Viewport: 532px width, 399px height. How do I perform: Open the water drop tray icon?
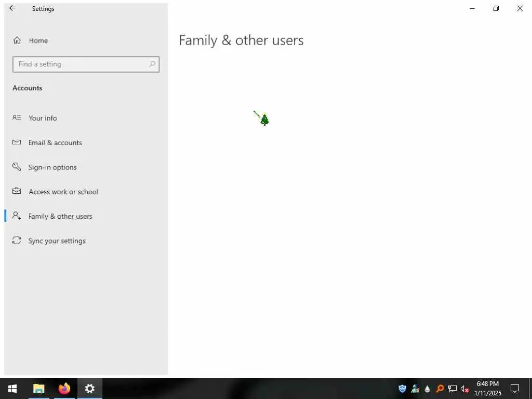428,389
